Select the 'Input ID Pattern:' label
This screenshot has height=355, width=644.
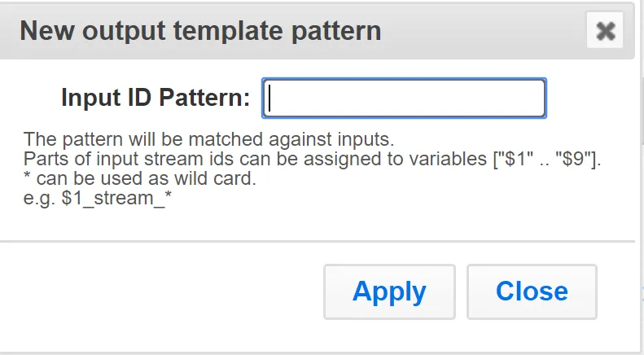[x=156, y=98]
